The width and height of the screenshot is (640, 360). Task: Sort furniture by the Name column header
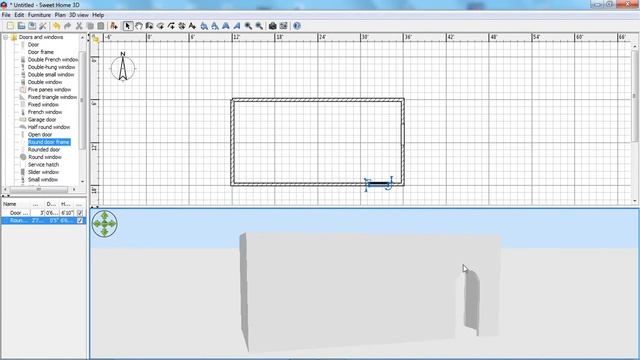pyautogui.click(x=16, y=204)
